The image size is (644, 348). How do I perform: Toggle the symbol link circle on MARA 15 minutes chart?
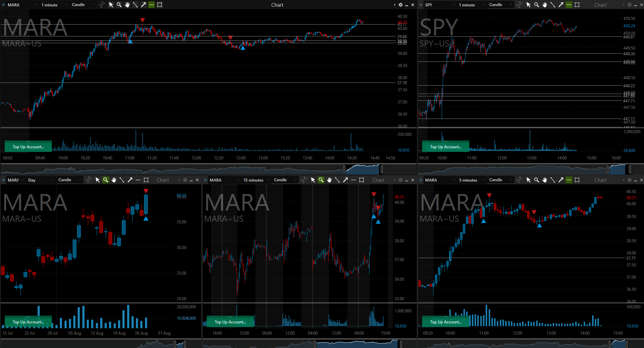click(x=206, y=180)
